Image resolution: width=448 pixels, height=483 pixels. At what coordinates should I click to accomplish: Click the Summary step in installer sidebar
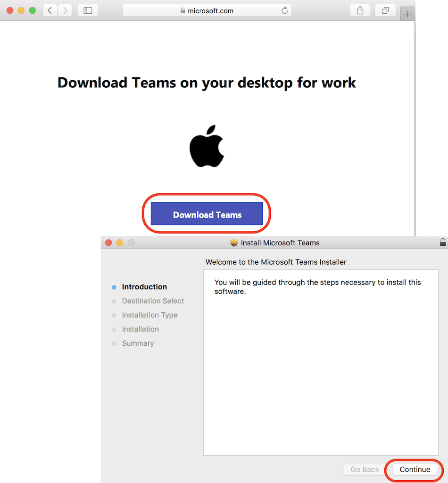138,343
